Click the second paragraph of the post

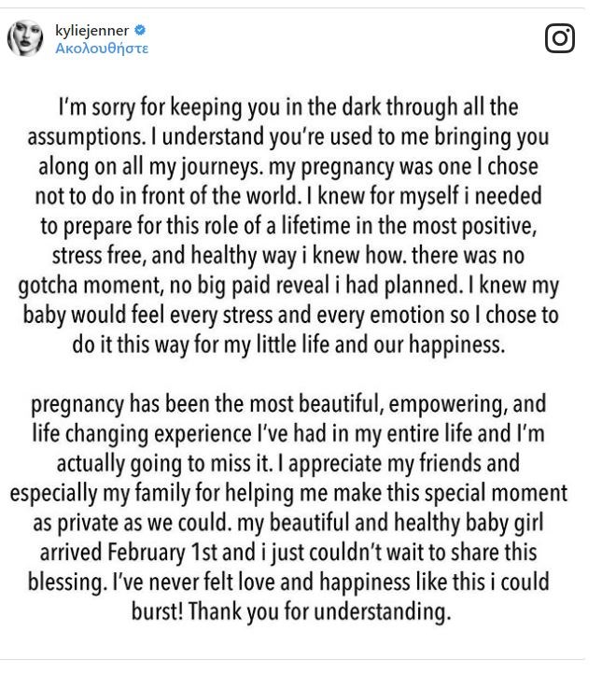pyautogui.click(x=288, y=509)
